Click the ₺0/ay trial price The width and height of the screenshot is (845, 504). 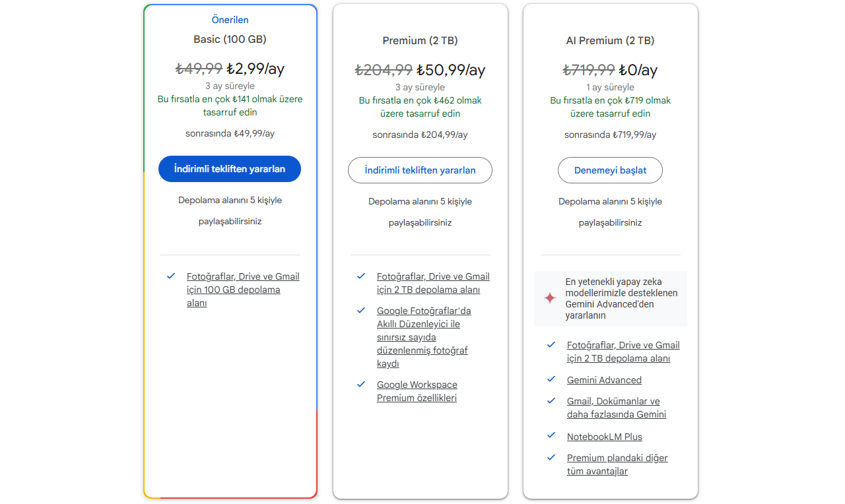[x=638, y=70]
